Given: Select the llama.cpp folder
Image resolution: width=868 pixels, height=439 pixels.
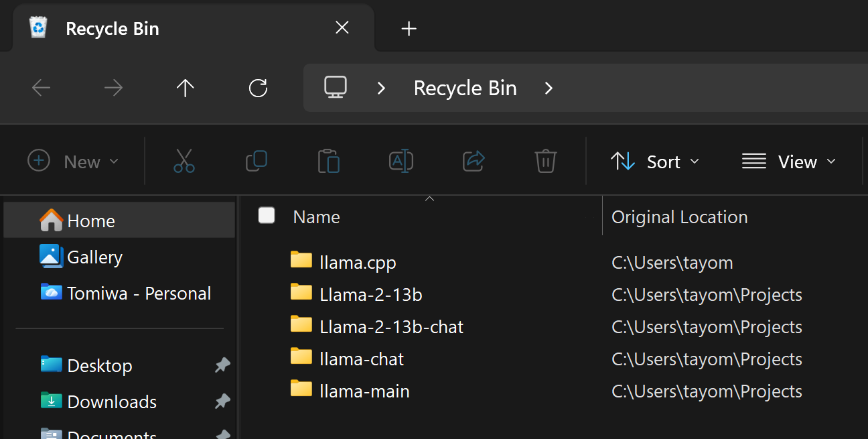Looking at the screenshot, I should tap(358, 263).
